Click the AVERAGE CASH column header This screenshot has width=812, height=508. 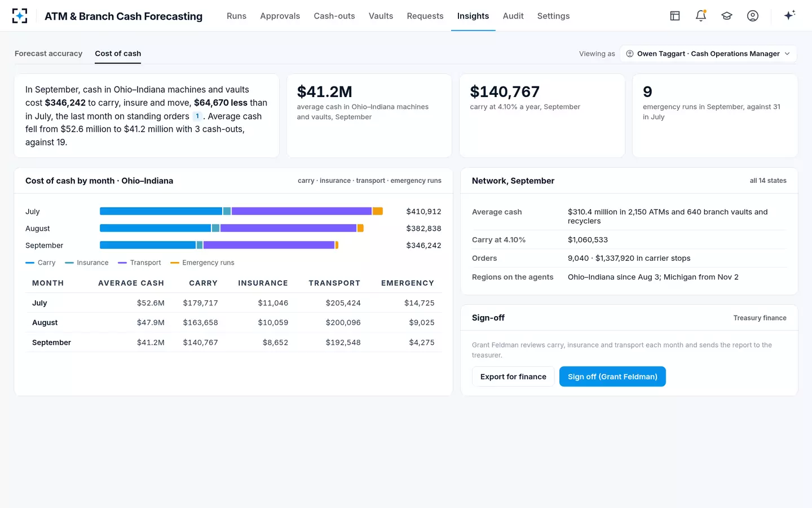(x=131, y=283)
